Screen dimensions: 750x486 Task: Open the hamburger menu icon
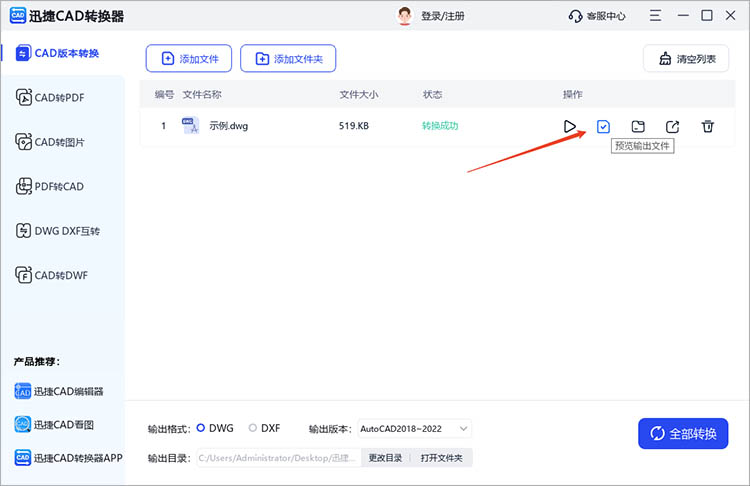655,16
